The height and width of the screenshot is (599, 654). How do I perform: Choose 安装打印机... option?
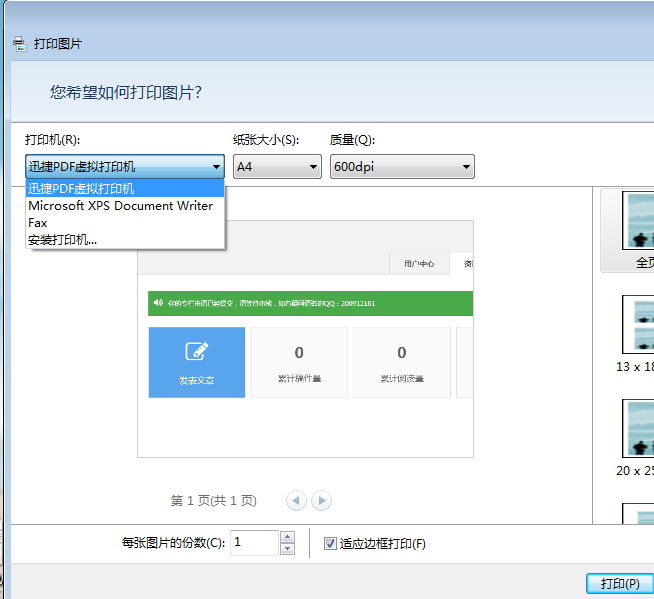click(x=125, y=240)
